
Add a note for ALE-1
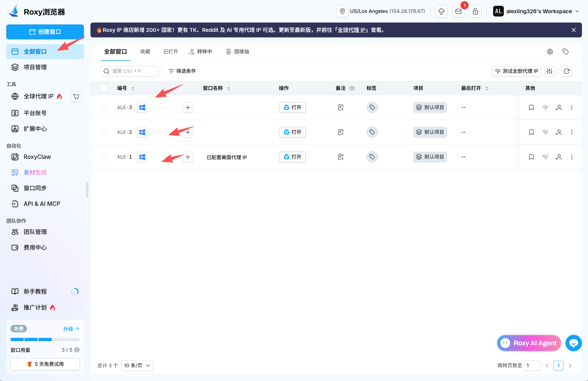click(341, 157)
